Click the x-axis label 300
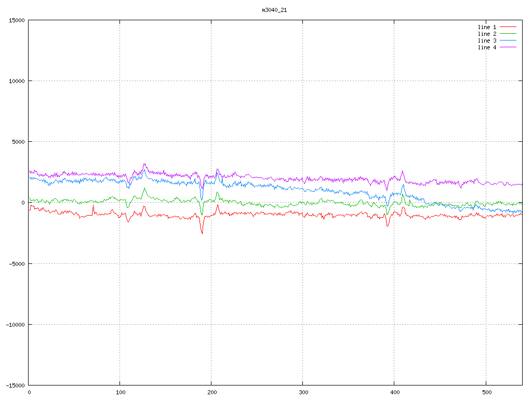The width and height of the screenshot is (532, 399). [303, 393]
